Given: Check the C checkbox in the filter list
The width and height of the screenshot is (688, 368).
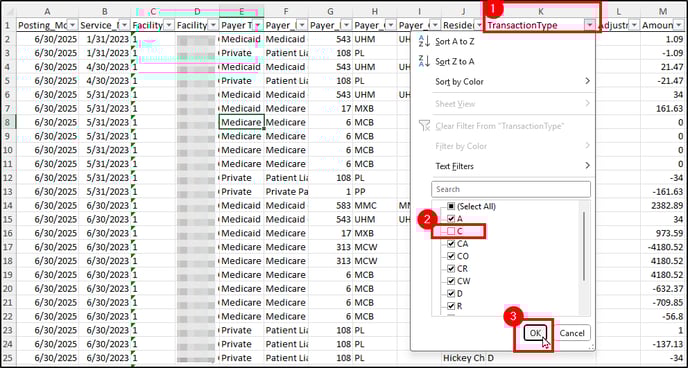Looking at the screenshot, I should 451,231.
